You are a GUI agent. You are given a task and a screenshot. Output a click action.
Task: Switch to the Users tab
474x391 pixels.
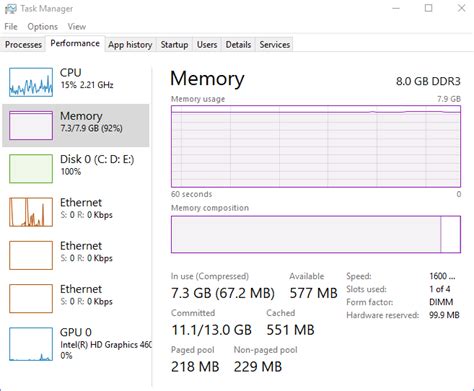pyautogui.click(x=207, y=45)
